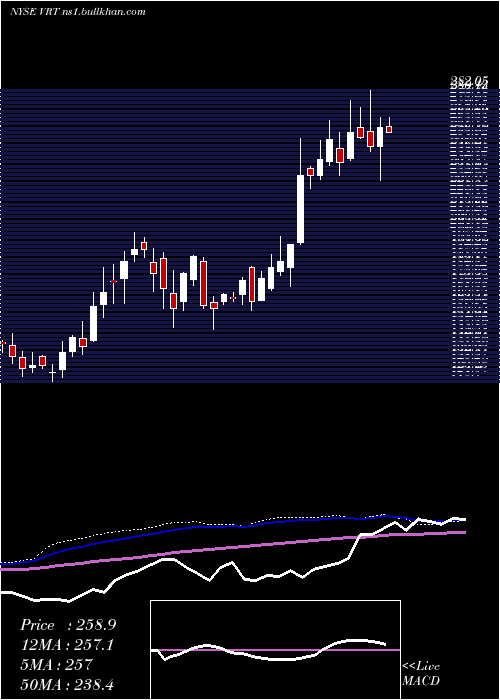Click the '50MA : 238.4' value
Viewport: 500px width, 700px height.
point(69,684)
